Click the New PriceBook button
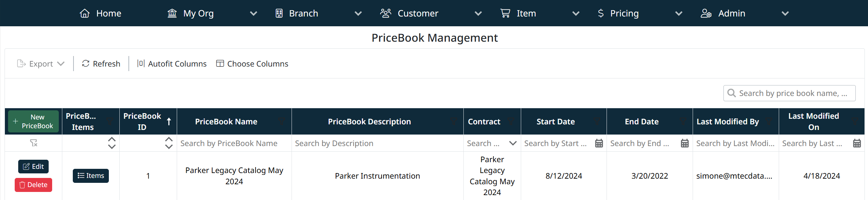 click(34, 122)
